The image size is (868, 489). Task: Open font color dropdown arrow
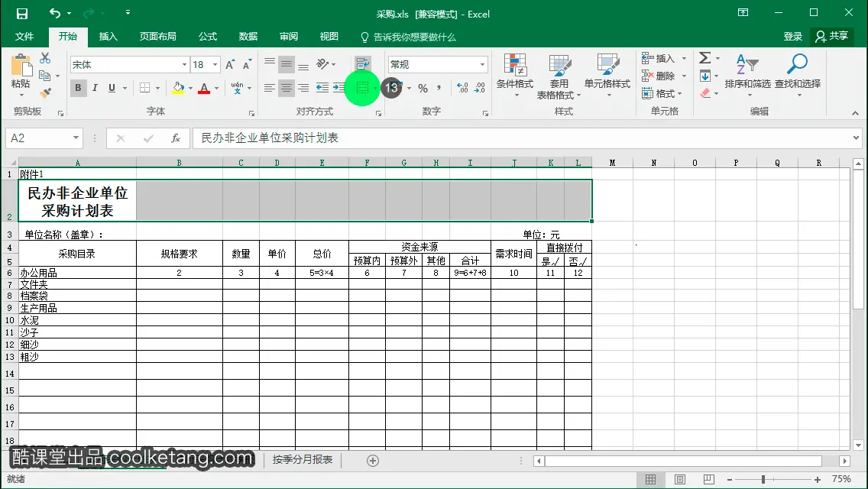[216, 88]
